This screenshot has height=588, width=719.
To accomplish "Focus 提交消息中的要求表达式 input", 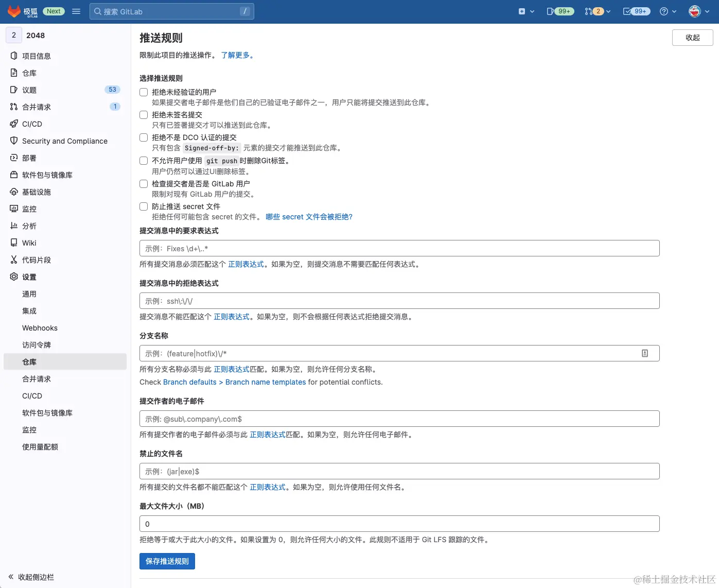I will (x=399, y=248).
